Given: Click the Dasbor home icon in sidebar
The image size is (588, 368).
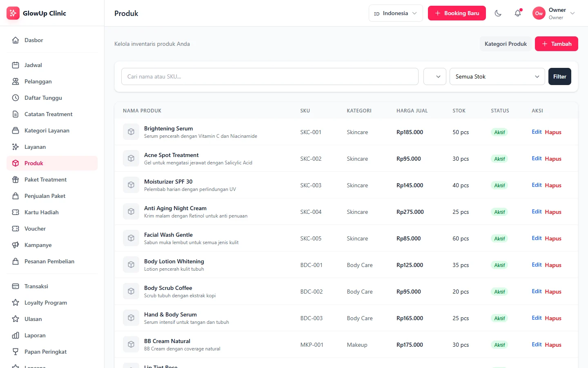Looking at the screenshot, I should click(16, 40).
